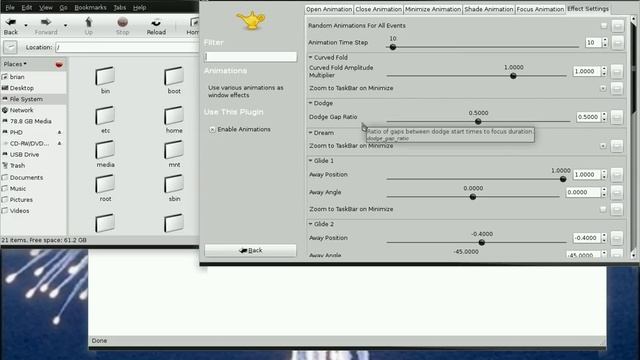This screenshot has width=640, height=360.
Task: Eject the CD-RW/DVD drive
Action: (x=60, y=143)
